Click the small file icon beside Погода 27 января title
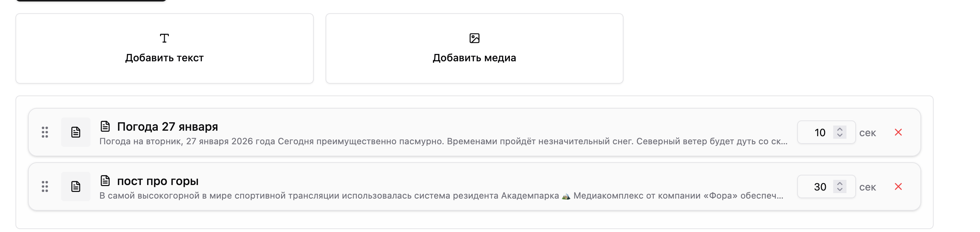The image size is (980, 232). click(105, 126)
